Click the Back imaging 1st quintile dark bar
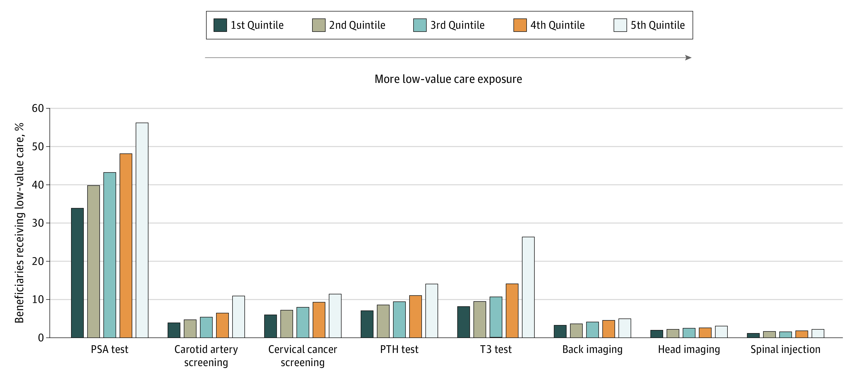The image size is (868, 377). (560, 332)
